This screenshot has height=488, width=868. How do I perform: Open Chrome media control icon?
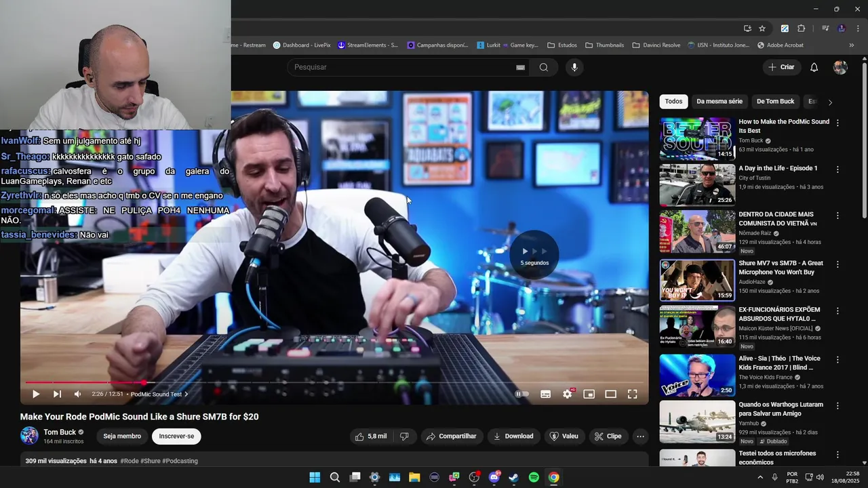(825, 28)
